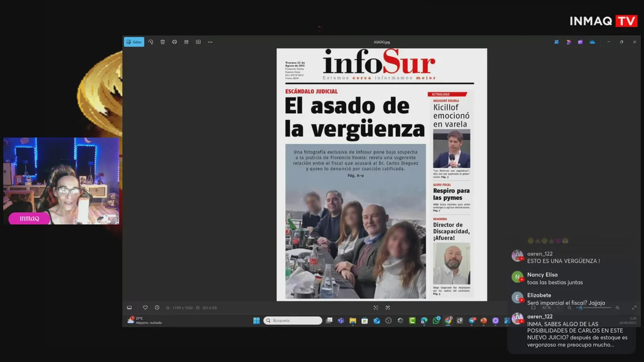The width and height of the screenshot is (644, 362).
Task: Rotate the image with the rotate icon
Action: pyautogui.click(x=150, y=42)
